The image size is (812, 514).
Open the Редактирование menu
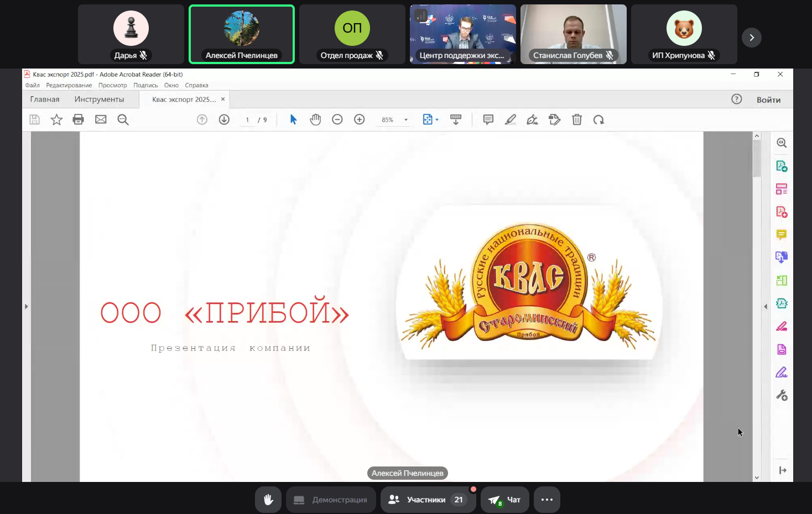click(69, 85)
